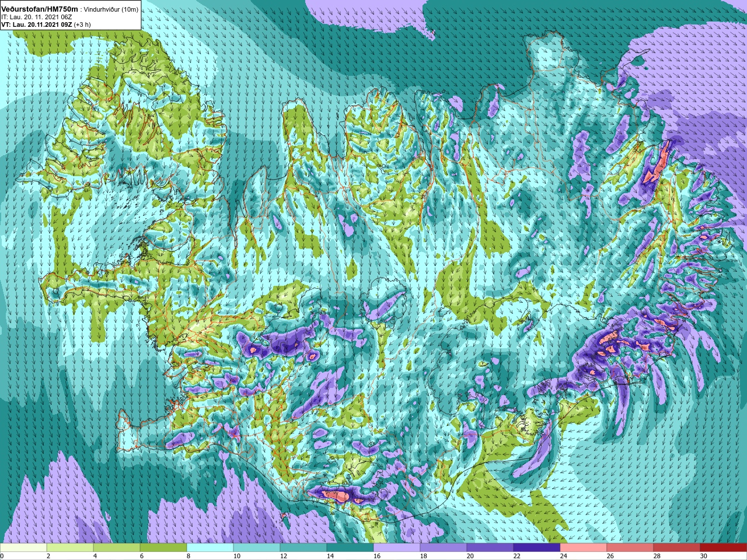Select the 18–20 medium purple legend swatch

(444, 548)
